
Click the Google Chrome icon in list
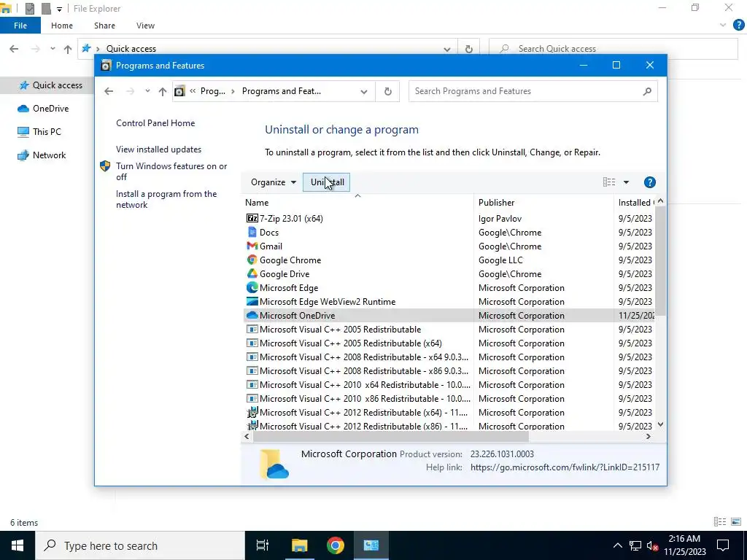[252, 260]
